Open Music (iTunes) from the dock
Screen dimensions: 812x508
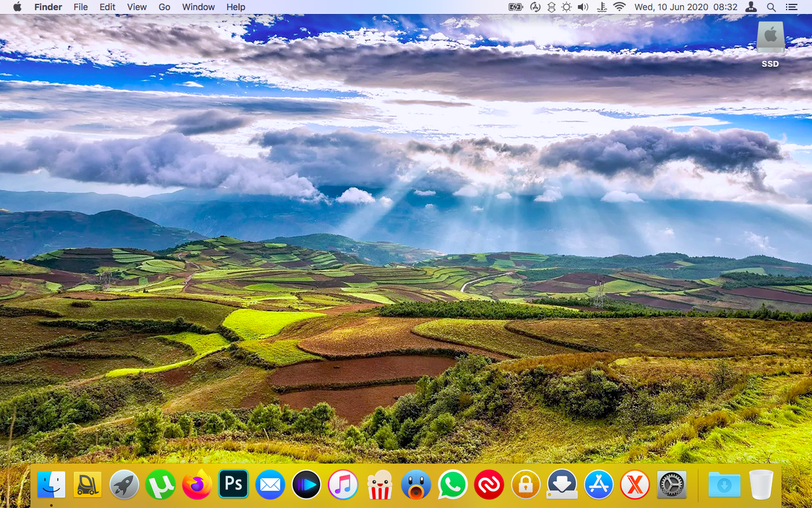coord(343,486)
